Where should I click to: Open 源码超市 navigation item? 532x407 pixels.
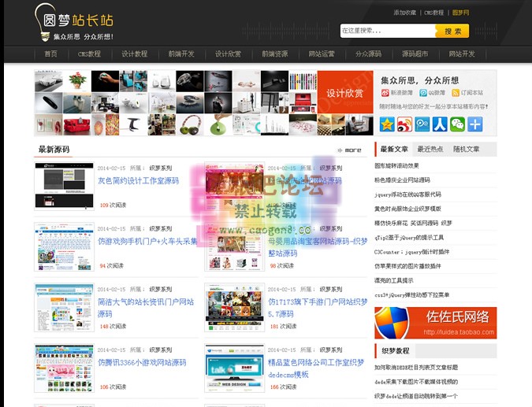click(415, 54)
